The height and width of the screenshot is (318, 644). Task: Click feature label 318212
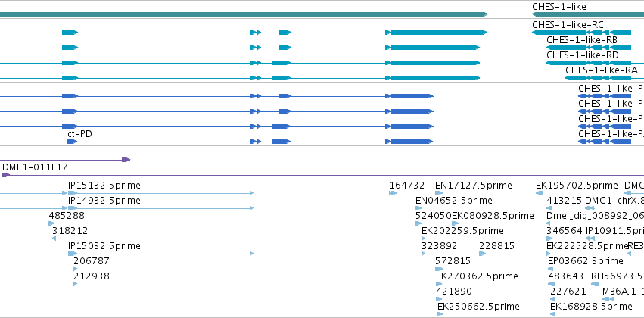(x=70, y=230)
